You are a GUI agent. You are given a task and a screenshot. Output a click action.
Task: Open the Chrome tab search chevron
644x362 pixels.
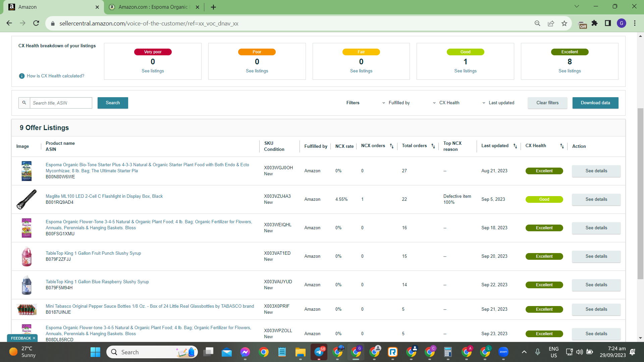(577, 6)
